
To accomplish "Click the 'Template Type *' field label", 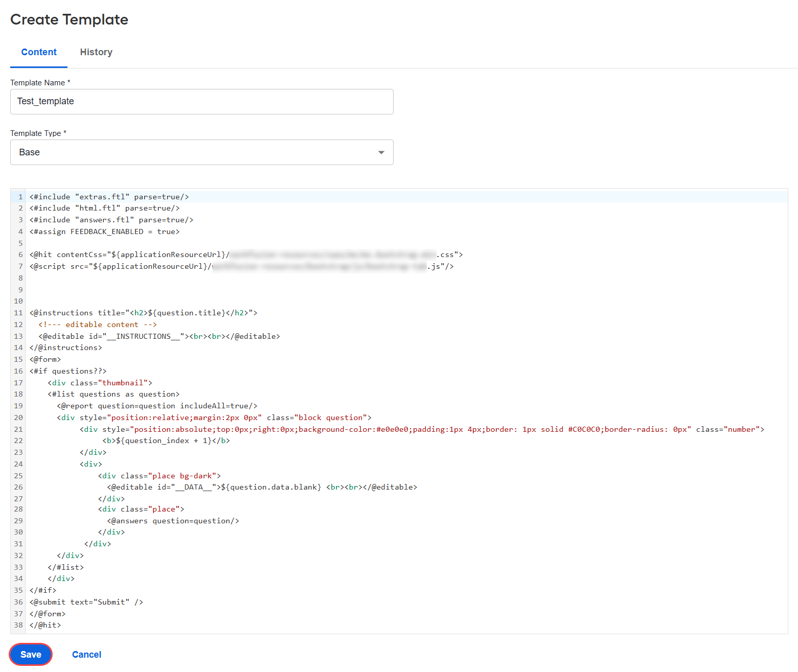I will 38,133.
